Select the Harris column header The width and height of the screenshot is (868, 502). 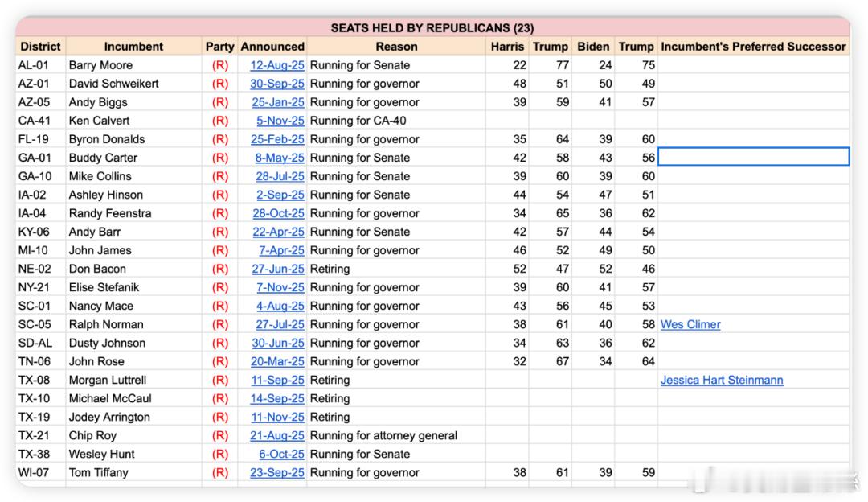(507, 47)
